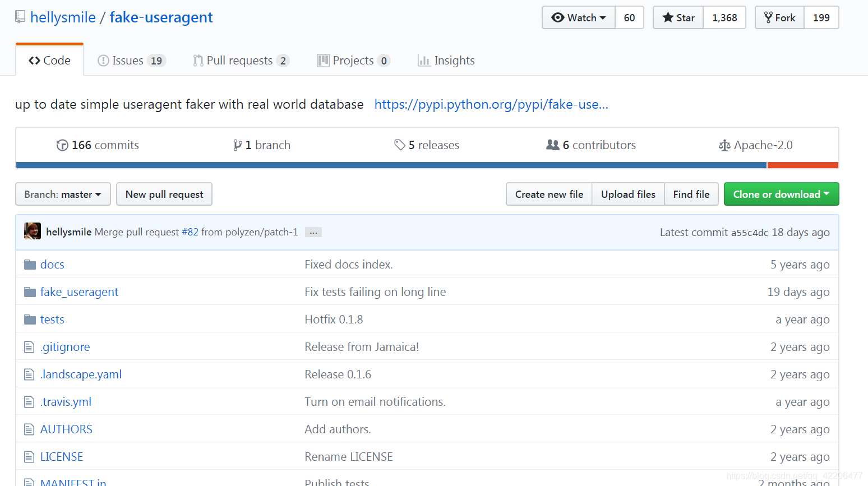The width and height of the screenshot is (868, 486).
Task: Click Upload files
Action: (628, 194)
